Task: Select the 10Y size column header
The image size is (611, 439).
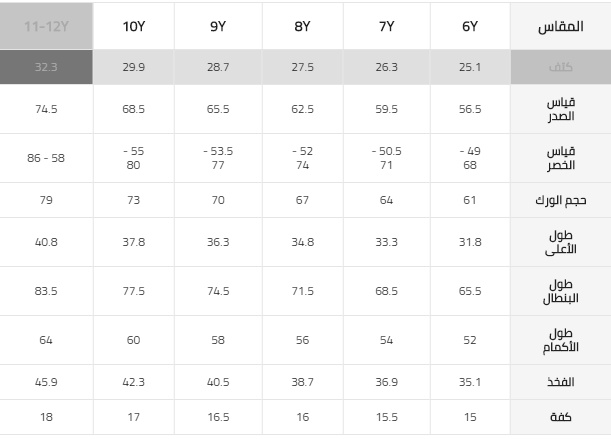Action: tap(134, 26)
